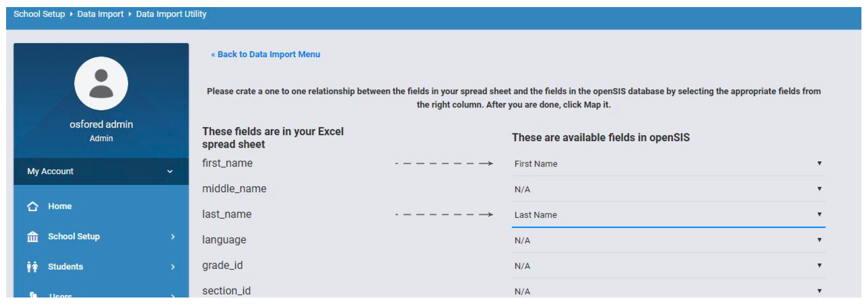The width and height of the screenshot is (868, 305).
Task: Click Data Import Utility in the breadcrumb
Action: [x=171, y=14]
